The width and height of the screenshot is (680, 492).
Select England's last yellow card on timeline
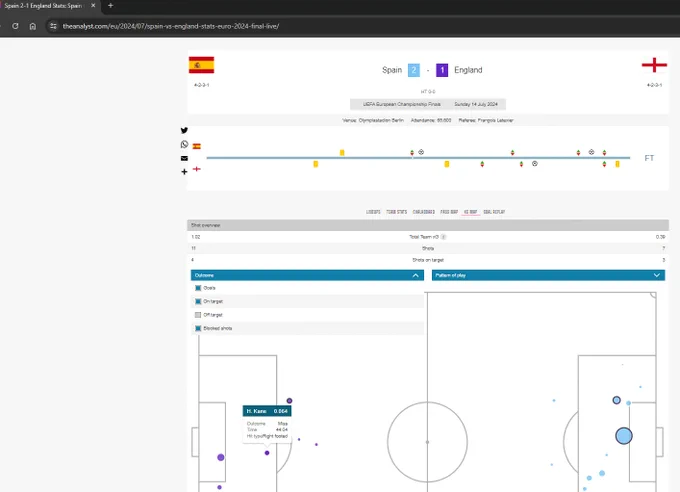tap(618, 164)
